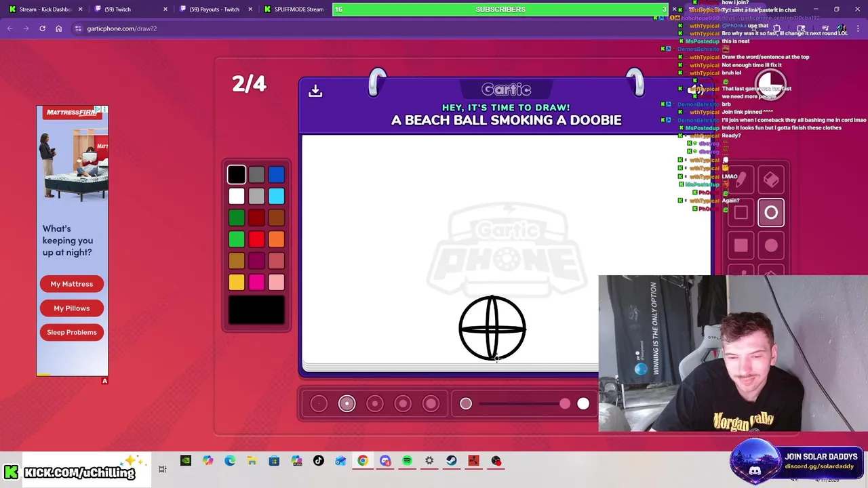Open Windows Settings gear from taskbar
The width and height of the screenshot is (868, 488).
429,461
